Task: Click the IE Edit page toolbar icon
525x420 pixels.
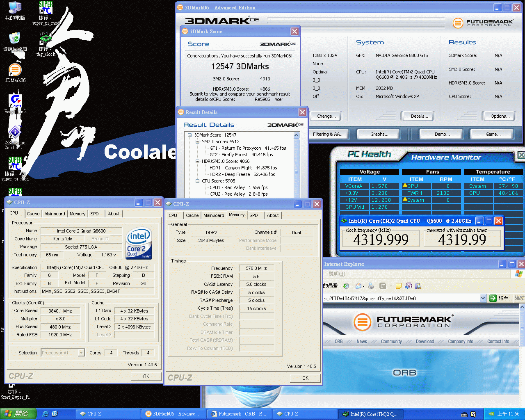Action: tap(383, 286)
